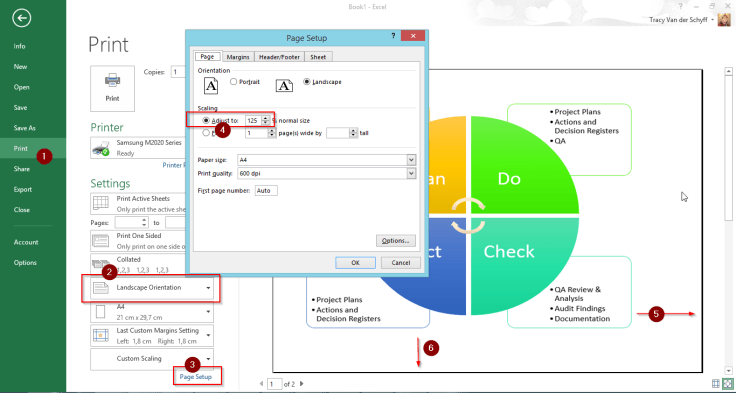Click the preview vertical scrollbar up arrow
This screenshot has width=736, height=393.
(x=729, y=72)
